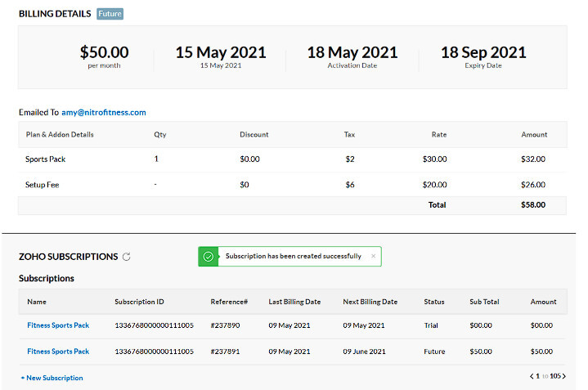Click the Total label in billing table

[437, 204]
